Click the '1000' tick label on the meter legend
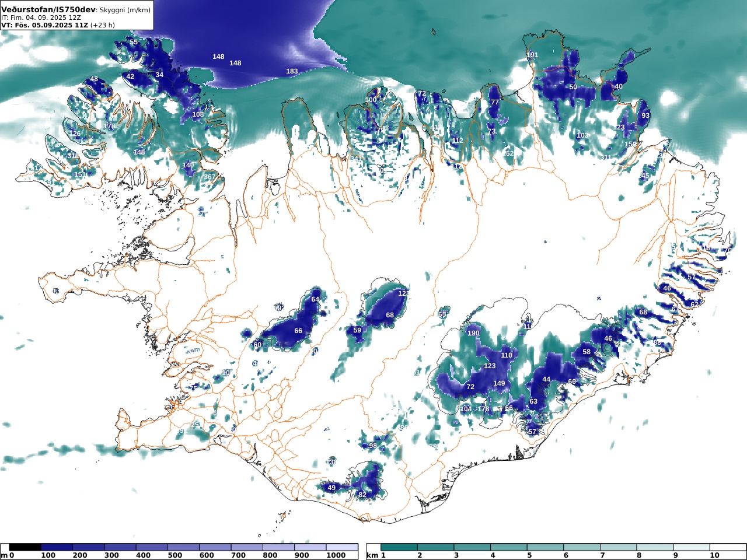The width and height of the screenshot is (747, 560). tap(335, 556)
